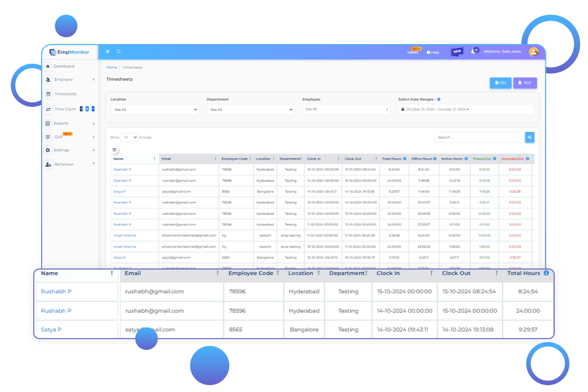
Task: Click the Unproductive column info icon
Action: coord(528,159)
